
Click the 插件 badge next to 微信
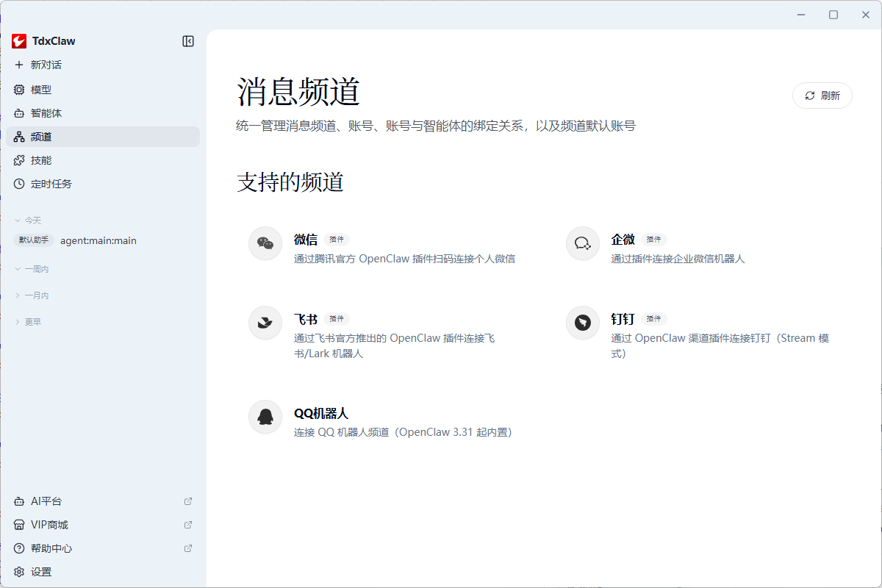click(x=337, y=240)
